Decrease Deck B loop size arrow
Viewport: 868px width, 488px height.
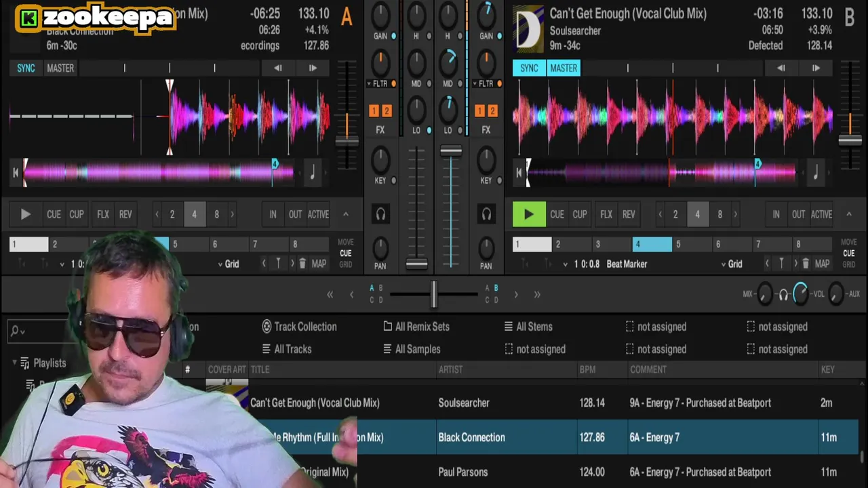tap(660, 214)
